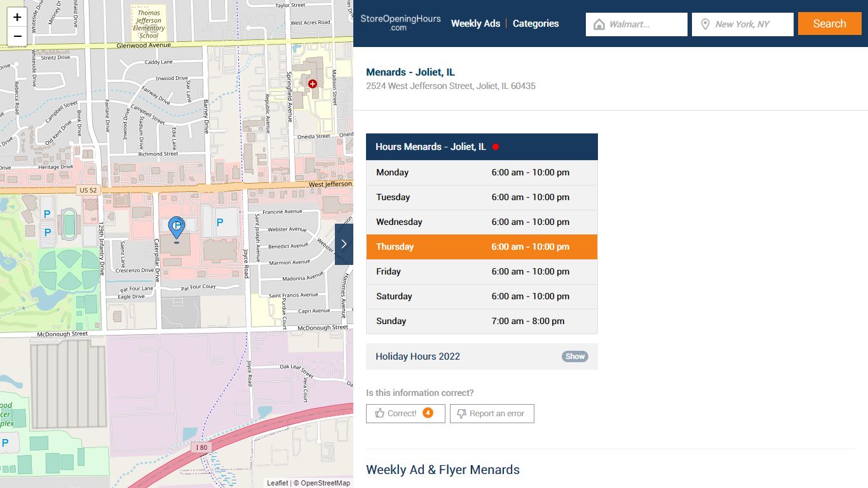Viewport: 868px width, 488px height.
Task: Zoom out on the map
Action: pos(17,36)
